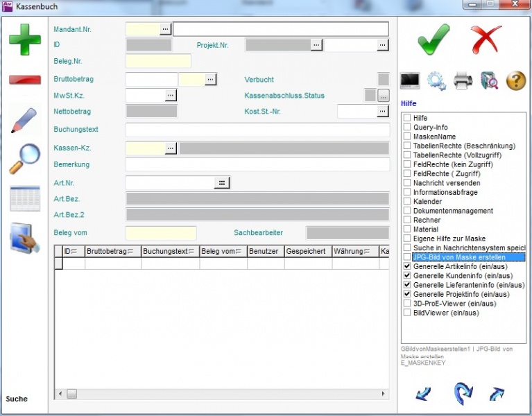The image size is (532, 416).
Task: Click the Art.Nr. lookup button
Action: point(221,183)
